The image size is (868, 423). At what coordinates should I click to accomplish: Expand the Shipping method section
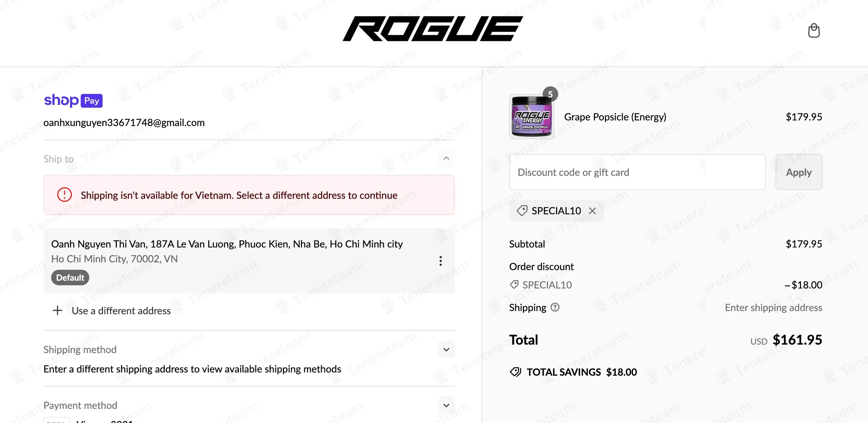click(446, 350)
